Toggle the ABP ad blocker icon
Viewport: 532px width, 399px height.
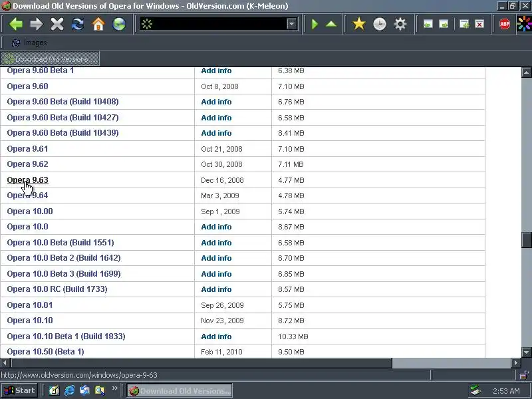pyautogui.click(x=505, y=24)
